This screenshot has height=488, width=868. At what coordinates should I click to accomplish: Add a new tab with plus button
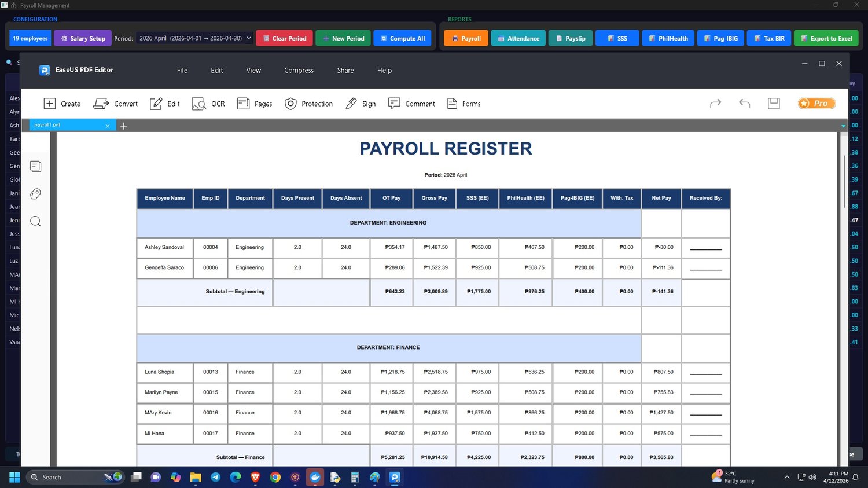tap(123, 126)
